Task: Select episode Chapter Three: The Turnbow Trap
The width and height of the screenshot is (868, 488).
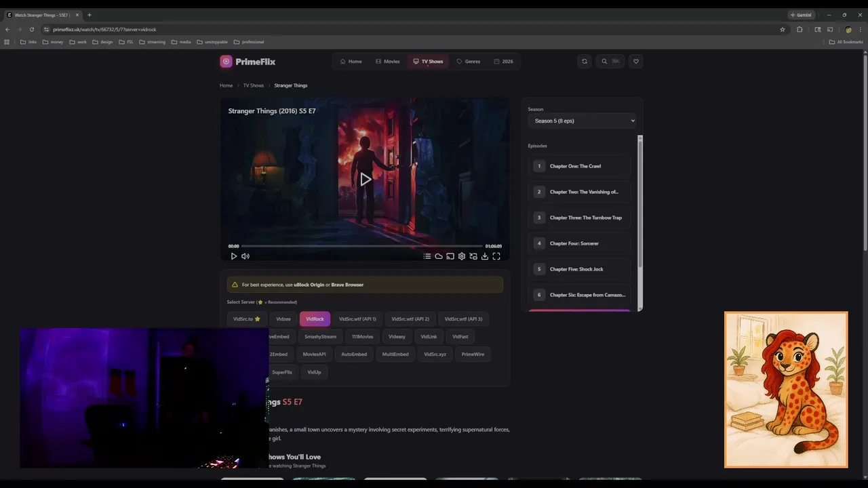Action: [x=580, y=218]
